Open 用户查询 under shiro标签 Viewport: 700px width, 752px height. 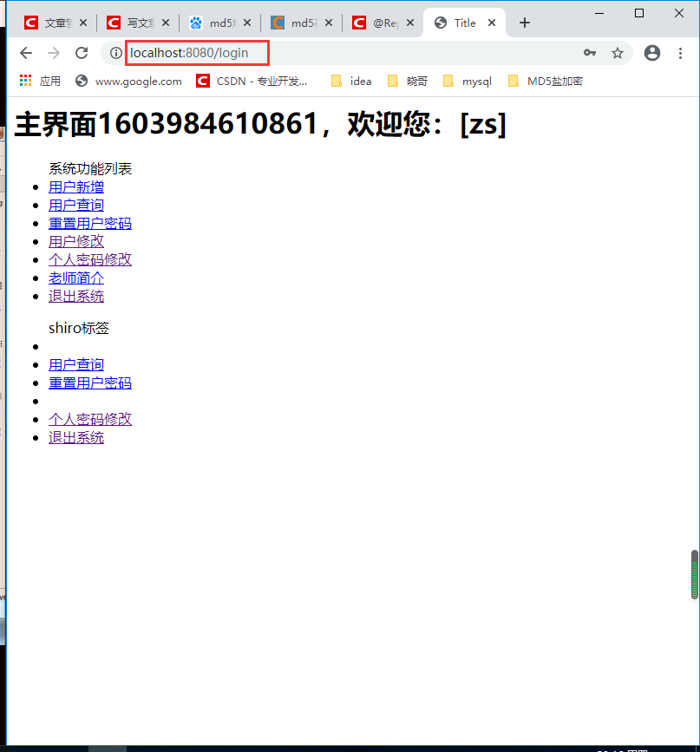coord(76,365)
